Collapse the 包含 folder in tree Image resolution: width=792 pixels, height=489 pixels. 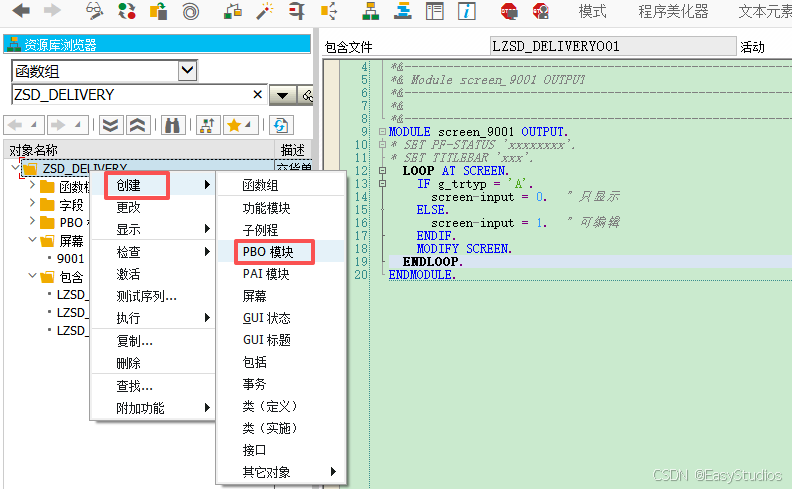32,275
